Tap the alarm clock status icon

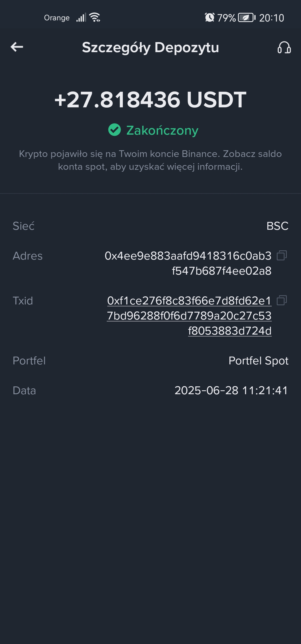(x=210, y=18)
